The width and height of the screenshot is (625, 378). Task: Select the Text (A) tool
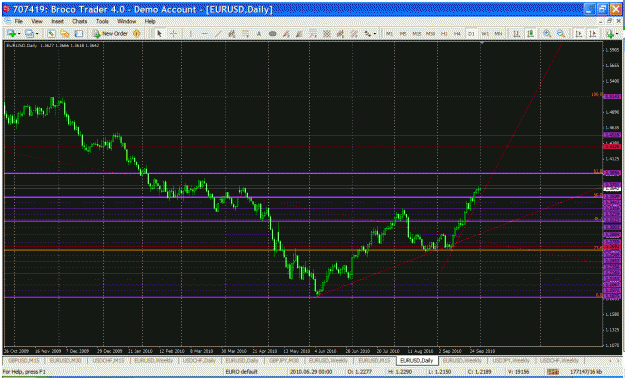[x=259, y=34]
